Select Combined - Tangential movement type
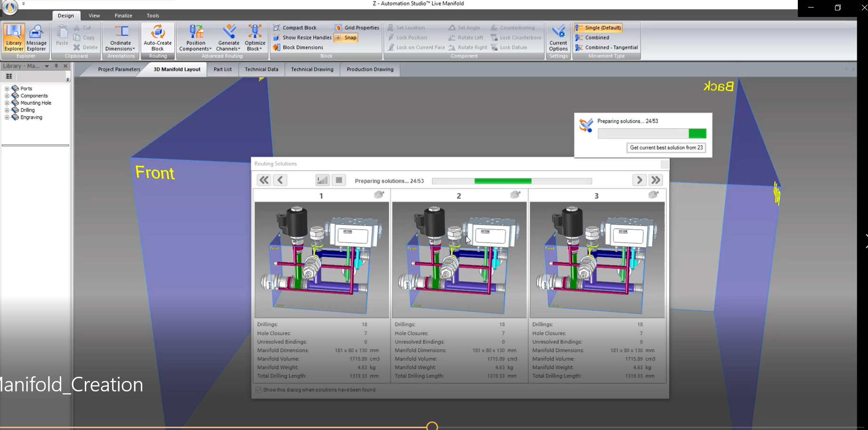Image resolution: width=868 pixels, height=430 pixels. point(607,48)
